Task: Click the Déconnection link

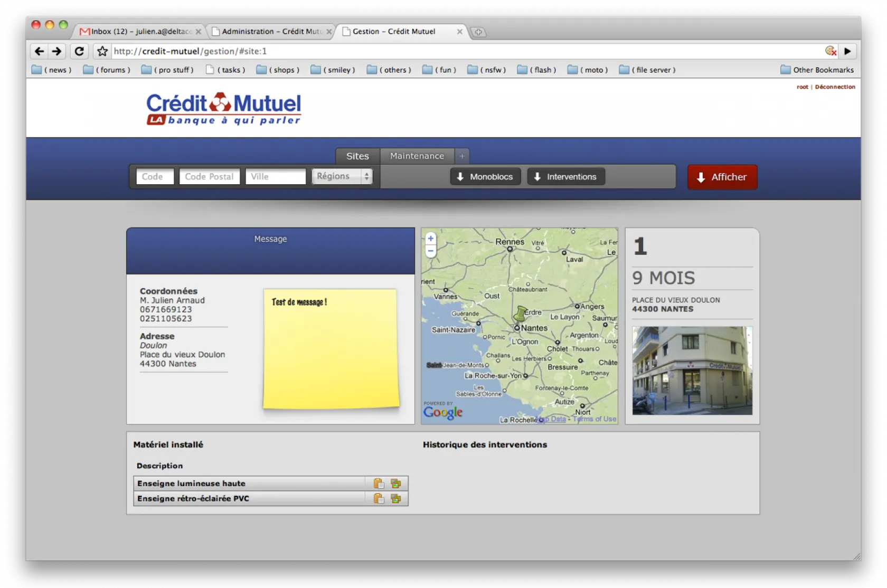Action: [x=835, y=87]
